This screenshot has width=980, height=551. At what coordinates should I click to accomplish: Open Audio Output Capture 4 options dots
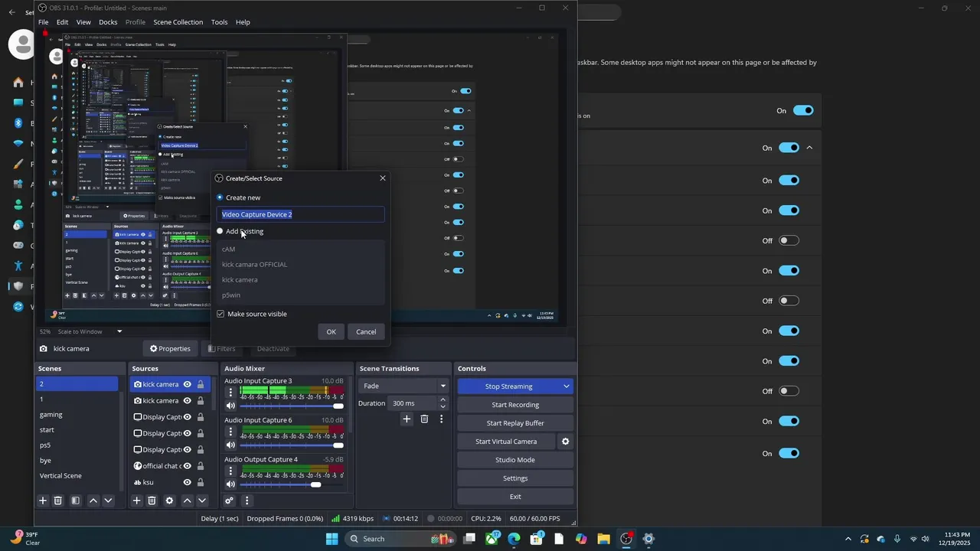tap(230, 471)
